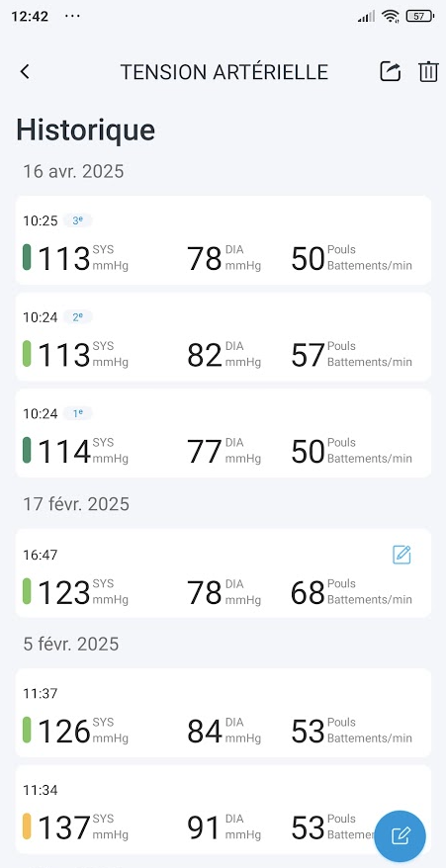Tap the trash delete icon

point(428,72)
